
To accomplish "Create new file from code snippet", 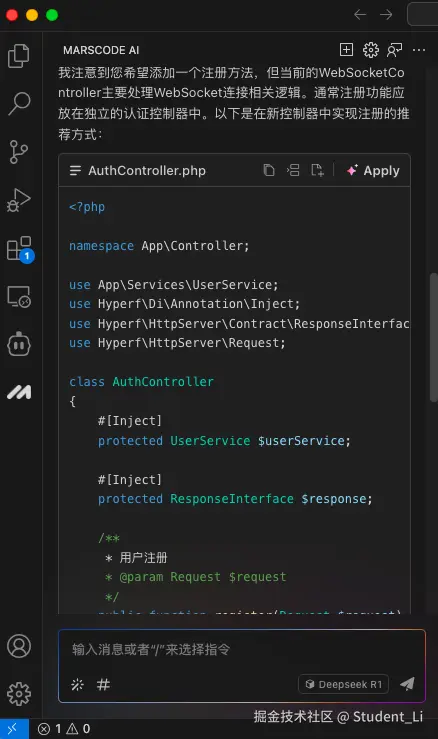I will click(x=317, y=170).
